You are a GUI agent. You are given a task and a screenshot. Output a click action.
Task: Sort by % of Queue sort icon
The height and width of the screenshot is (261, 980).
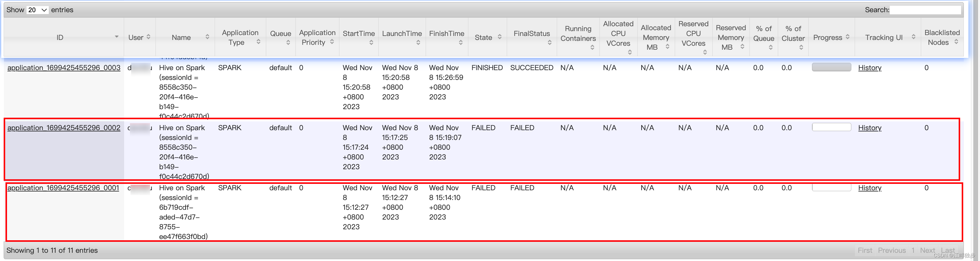click(771, 48)
